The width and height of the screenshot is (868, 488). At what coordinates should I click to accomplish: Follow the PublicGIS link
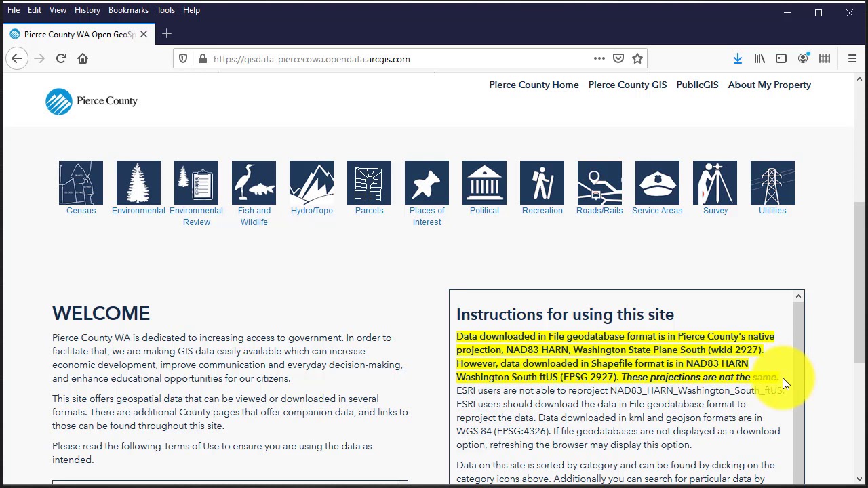(697, 85)
